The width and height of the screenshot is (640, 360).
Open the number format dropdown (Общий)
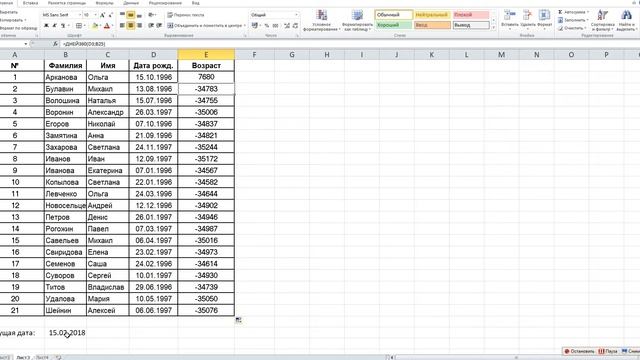[x=296, y=15]
